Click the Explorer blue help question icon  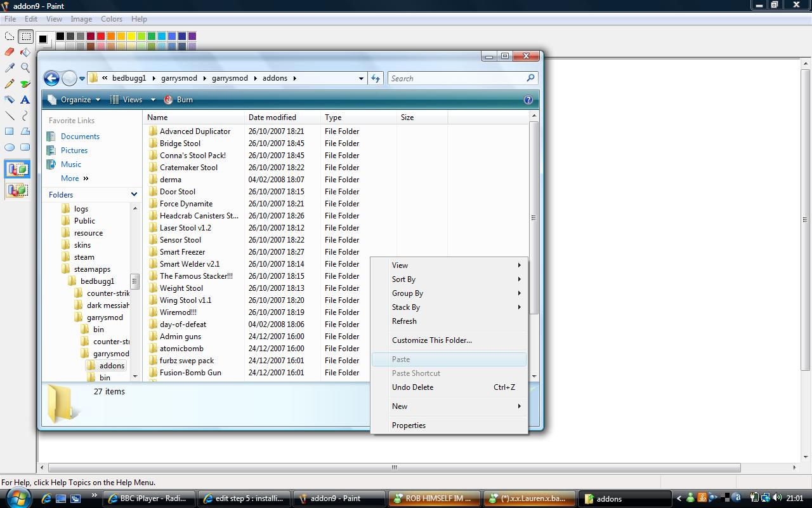tap(528, 100)
